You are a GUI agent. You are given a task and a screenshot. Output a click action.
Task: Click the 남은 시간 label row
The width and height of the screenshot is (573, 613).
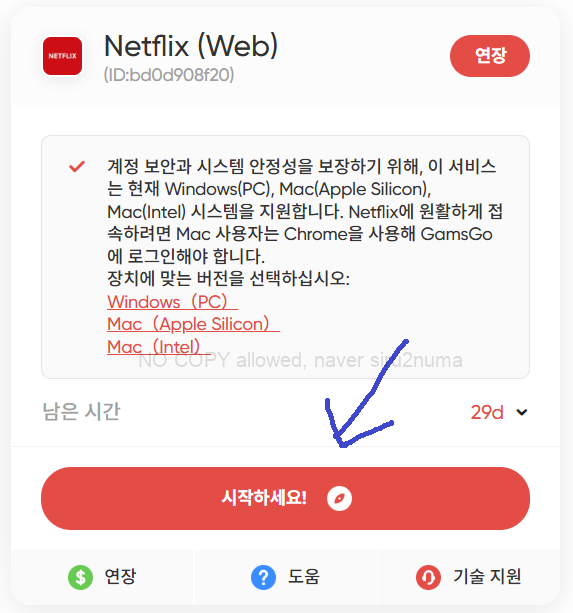click(285, 412)
